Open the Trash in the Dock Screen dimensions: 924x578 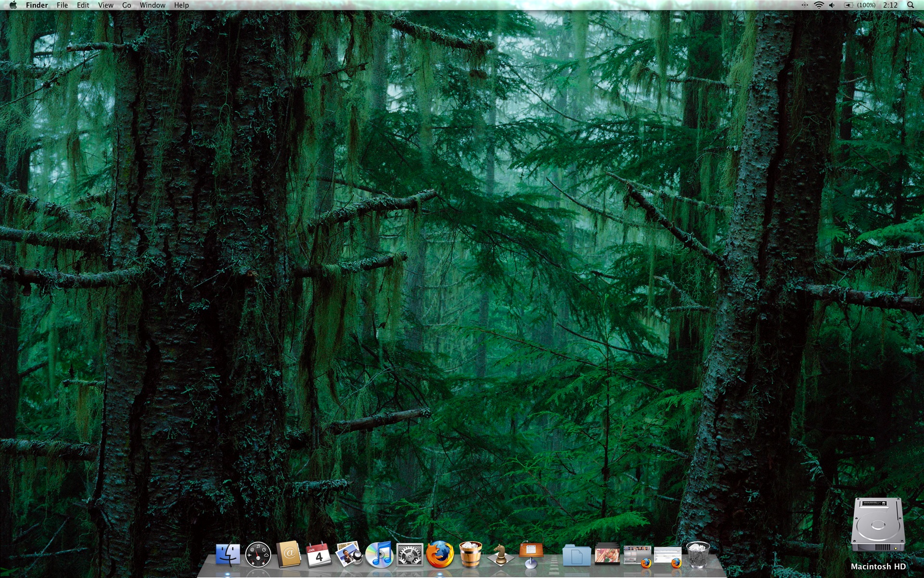point(698,554)
